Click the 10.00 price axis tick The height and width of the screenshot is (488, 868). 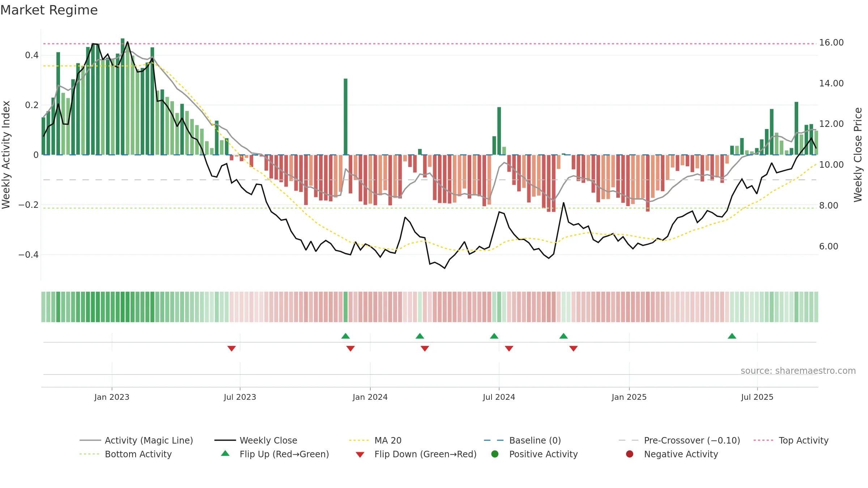click(831, 165)
